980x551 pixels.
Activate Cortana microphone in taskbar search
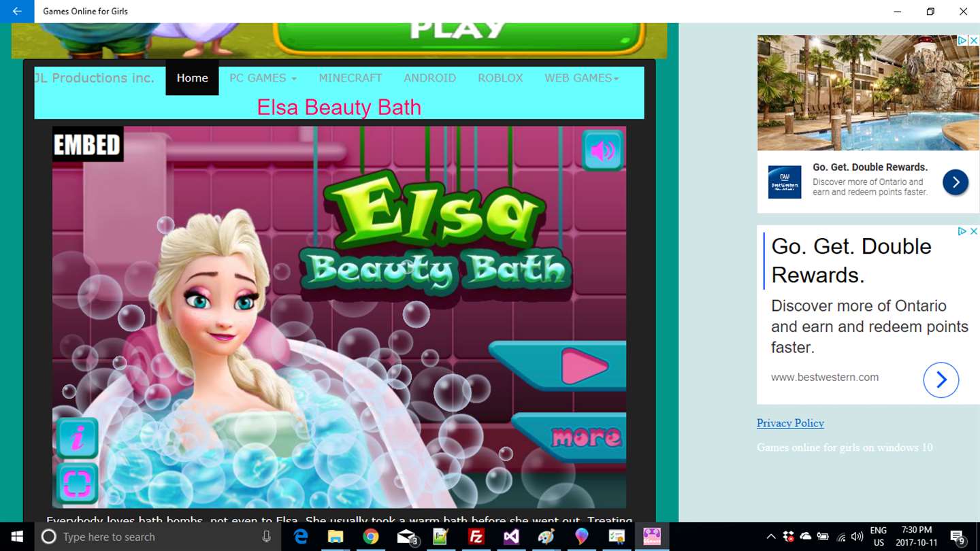pos(267,537)
